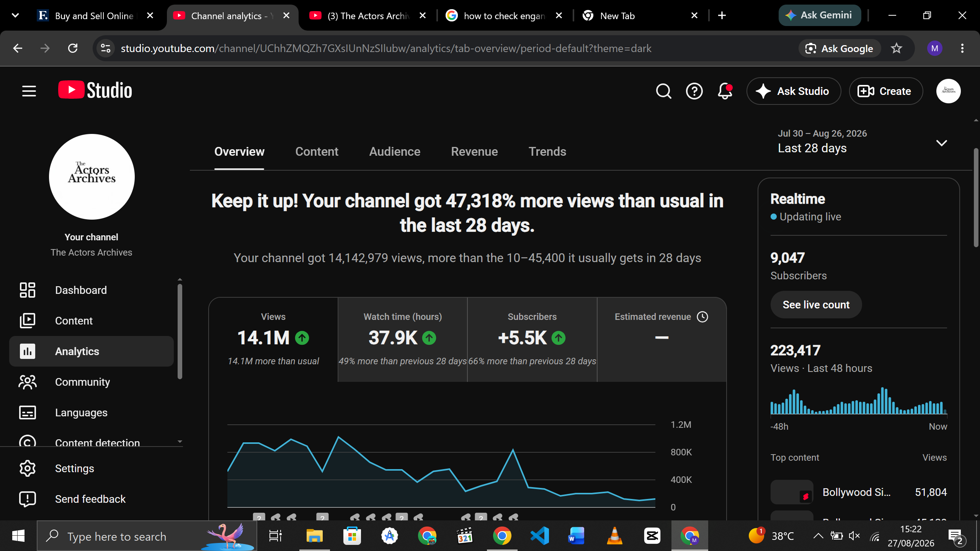The width and height of the screenshot is (980, 551).
Task: Click the Ask Google button in address bar
Action: tap(840, 48)
